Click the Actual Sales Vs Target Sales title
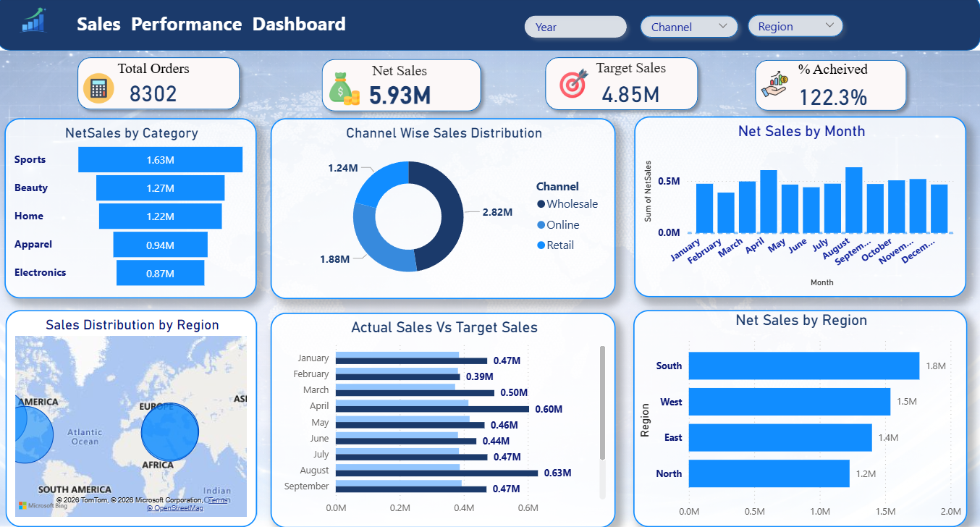This screenshot has height=527, width=980. point(444,327)
